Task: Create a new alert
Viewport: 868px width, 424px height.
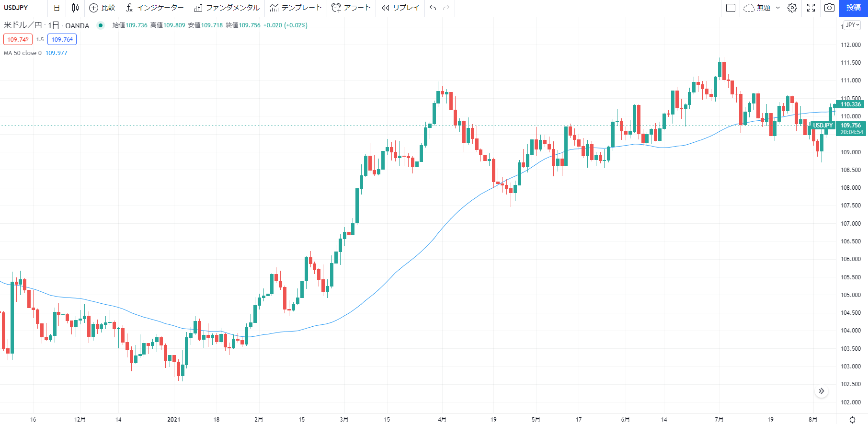Action: [351, 8]
